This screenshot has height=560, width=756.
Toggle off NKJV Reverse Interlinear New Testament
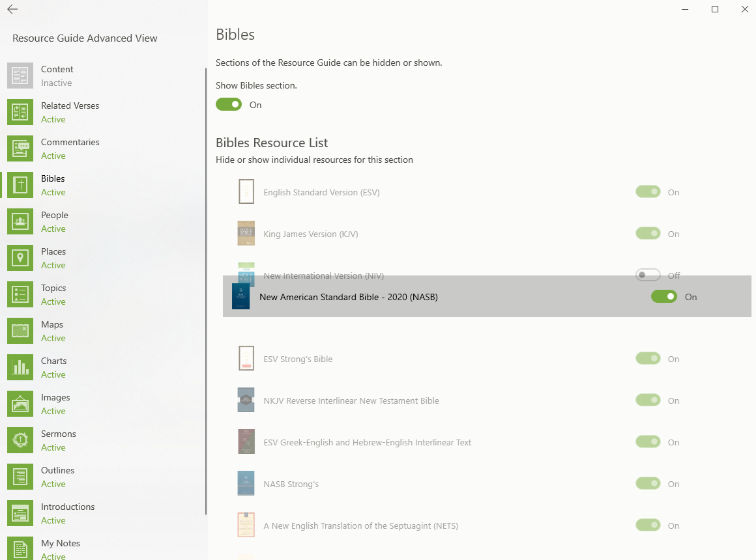pyautogui.click(x=648, y=400)
